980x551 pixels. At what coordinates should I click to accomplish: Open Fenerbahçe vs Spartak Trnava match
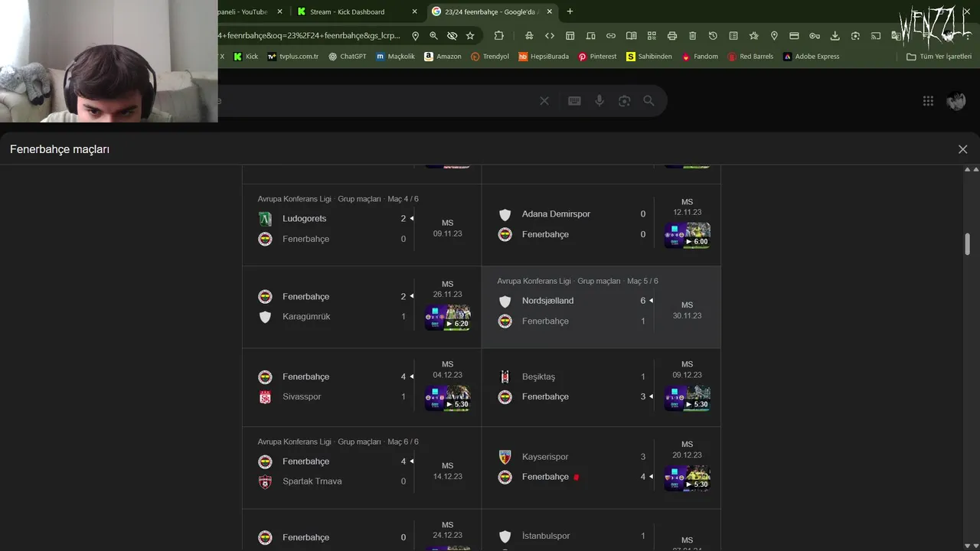pos(361,468)
